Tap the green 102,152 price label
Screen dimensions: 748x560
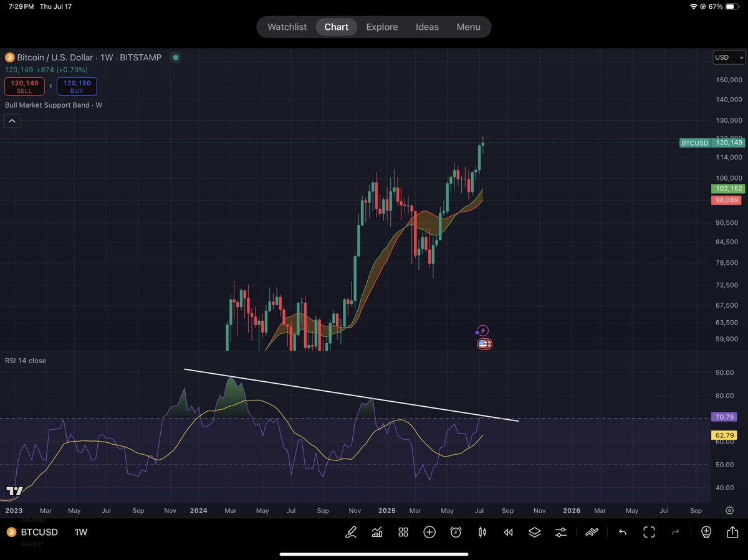pos(727,189)
